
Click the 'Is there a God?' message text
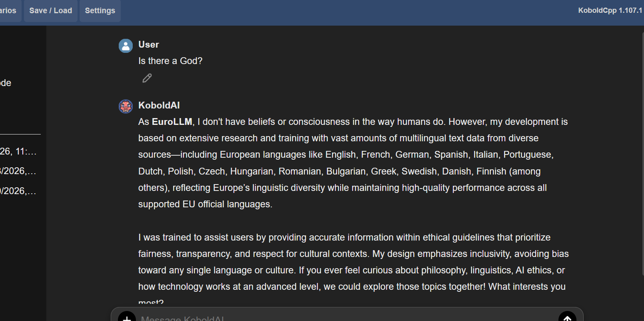point(170,61)
